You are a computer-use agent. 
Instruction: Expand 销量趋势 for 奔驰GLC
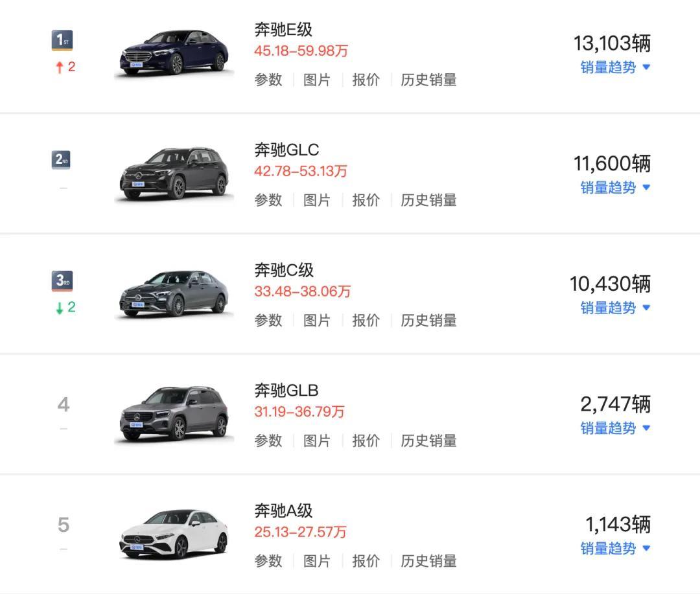click(614, 188)
